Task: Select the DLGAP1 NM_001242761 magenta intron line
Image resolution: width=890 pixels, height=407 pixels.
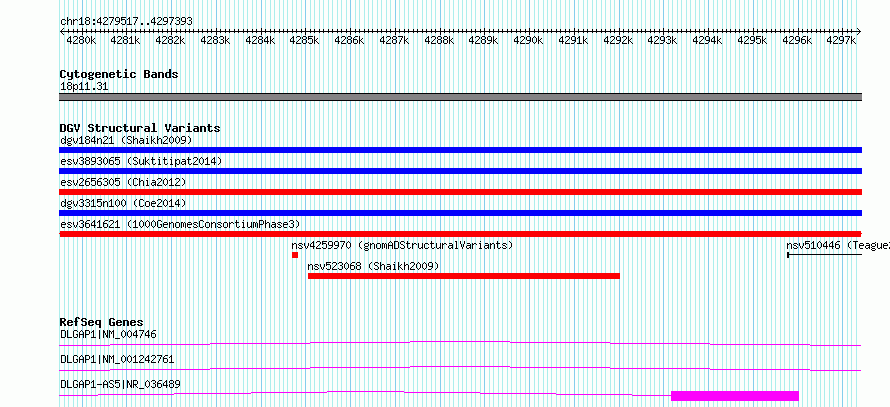Action: pyautogui.click(x=460, y=368)
